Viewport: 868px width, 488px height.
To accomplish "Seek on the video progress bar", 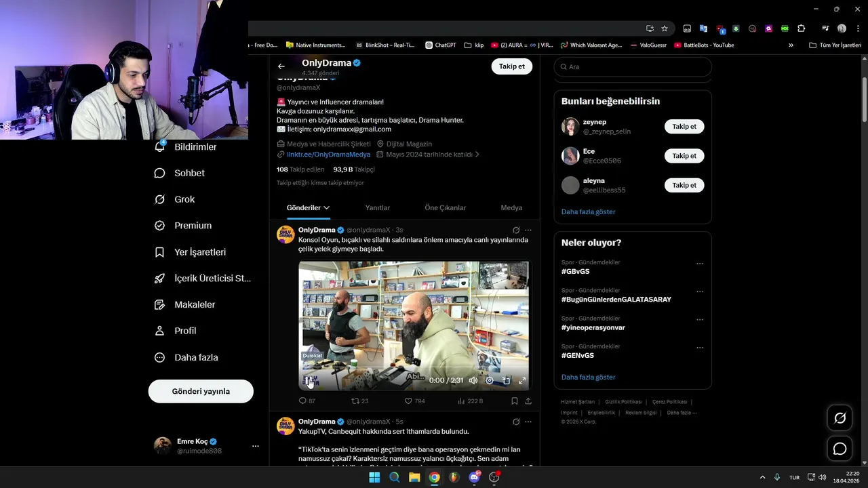I will (414, 368).
